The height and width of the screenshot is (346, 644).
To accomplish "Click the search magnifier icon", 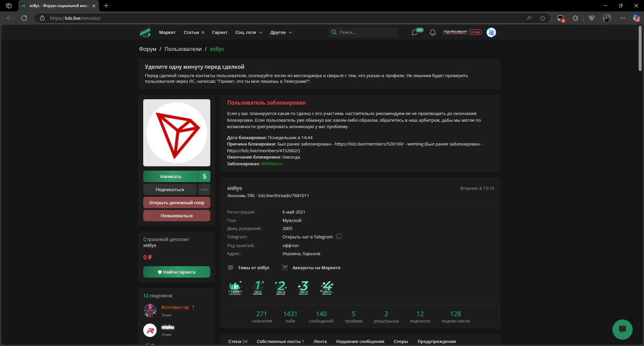I will [x=334, y=32].
